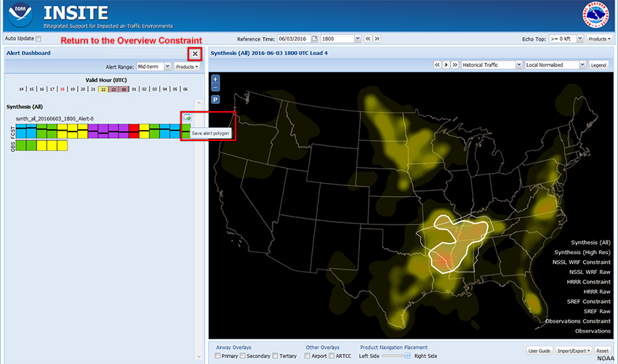This screenshot has height=364, width=618.
Task: Select HRRR Raw product
Action: pyautogui.click(x=597, y=292)
